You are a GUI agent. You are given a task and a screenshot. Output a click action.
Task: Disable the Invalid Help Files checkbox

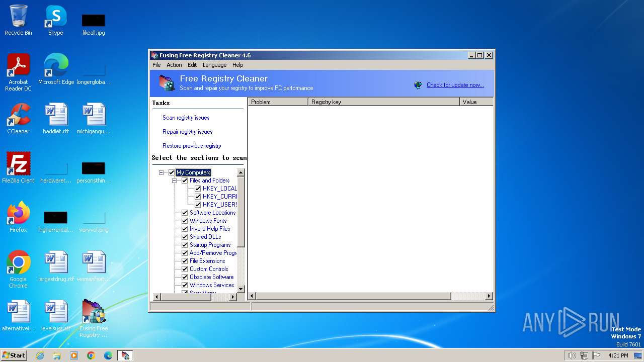[185, 229]
